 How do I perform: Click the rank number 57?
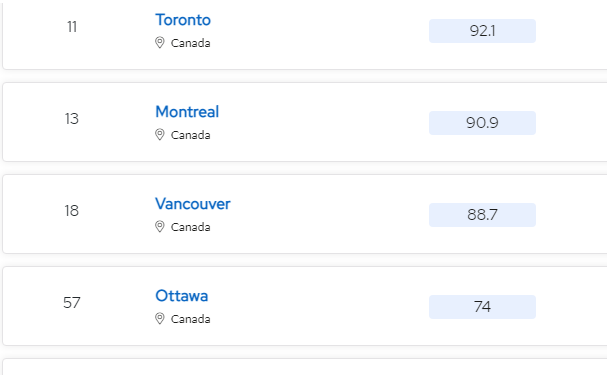72,303
